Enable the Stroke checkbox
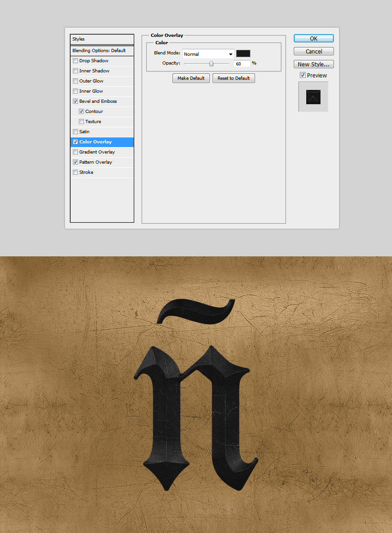The image size is (392, 533). tap(76, 172)
